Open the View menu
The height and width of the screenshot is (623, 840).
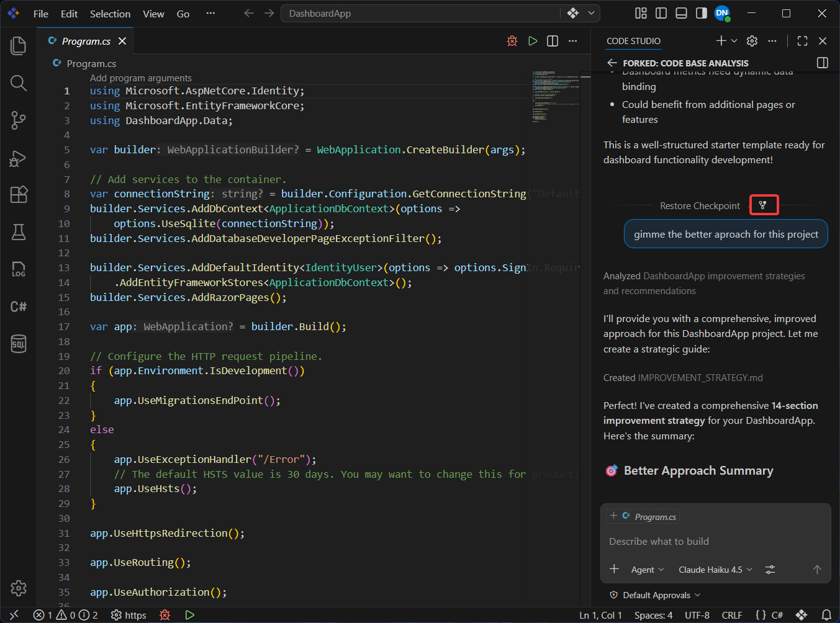pos(153,14)
